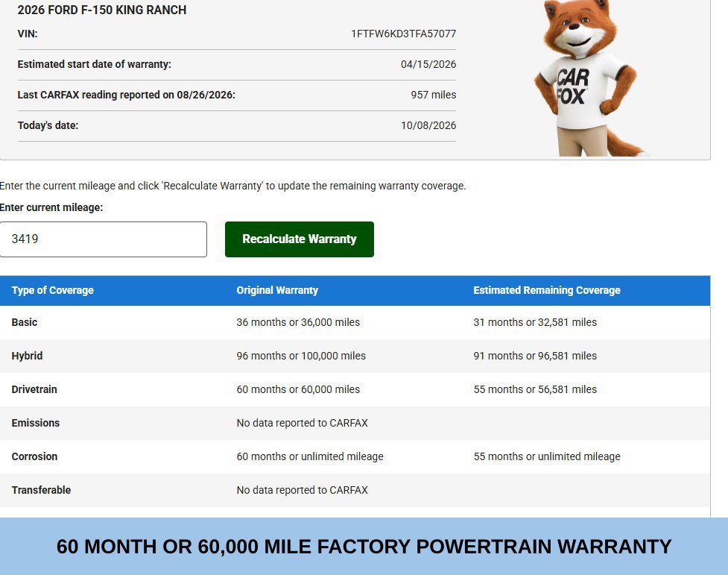Select the Hybrid coverage row label

click(27, 356)
